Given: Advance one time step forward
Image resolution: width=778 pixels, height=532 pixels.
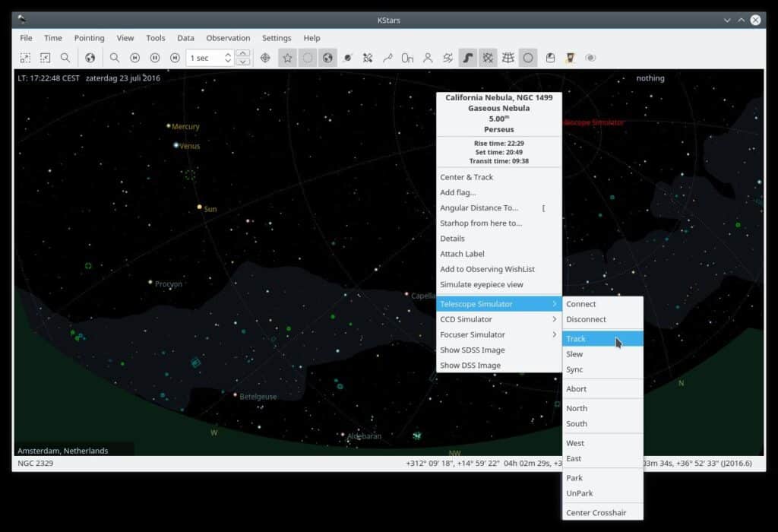Looking at the screenshot, I should [x=175, y=58].
